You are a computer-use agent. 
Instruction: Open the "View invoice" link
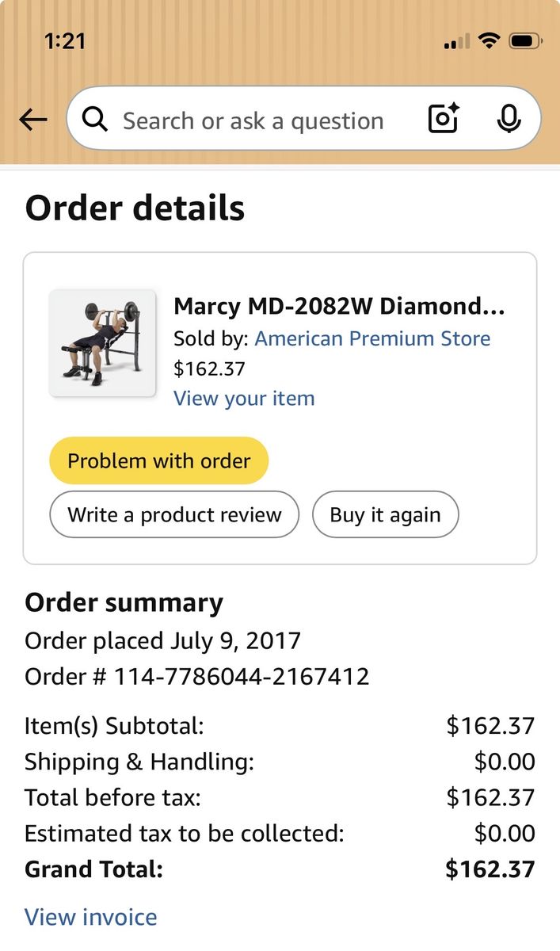pyautogui.click(x=91, y=917)
